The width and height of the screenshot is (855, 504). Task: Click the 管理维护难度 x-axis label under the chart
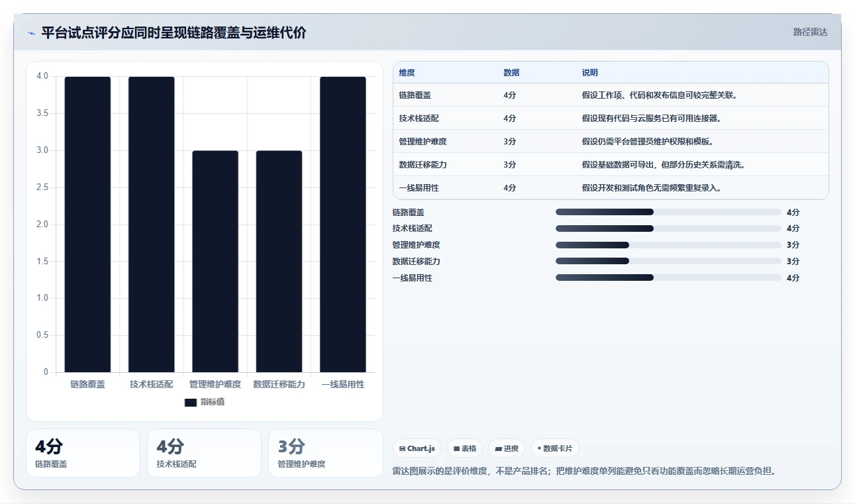click(x=215, y=384)
